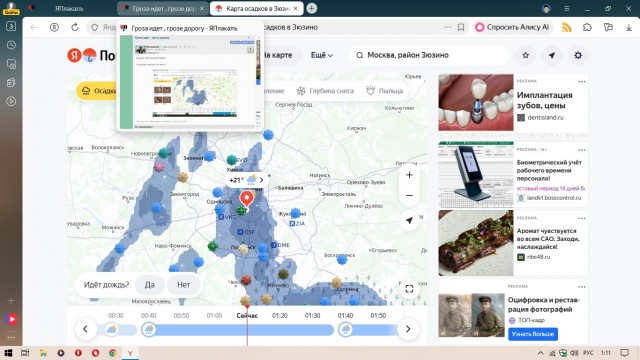Viewport: 640px width, 360px height.
Task: Step timeline backward with left arrow
Action: (85, 329)
